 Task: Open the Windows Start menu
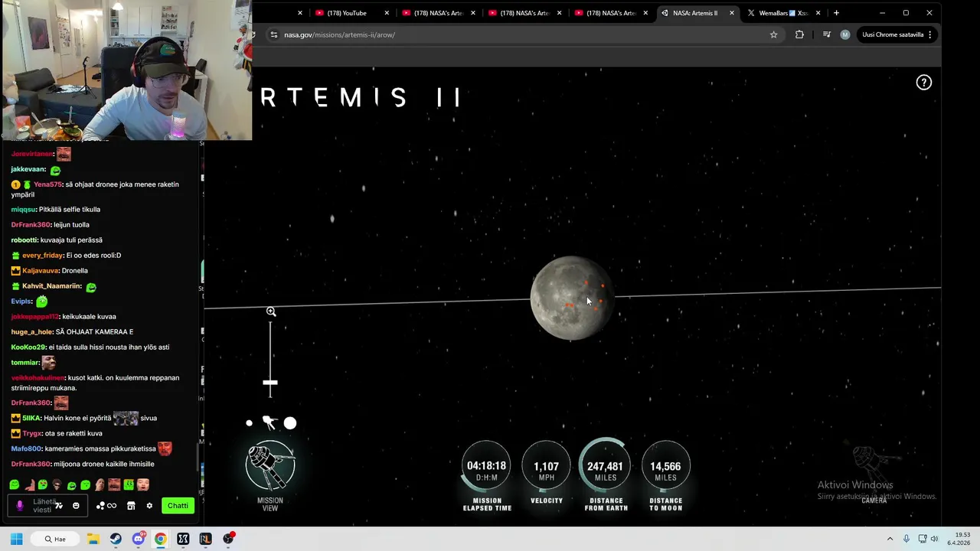pos(16,539)
